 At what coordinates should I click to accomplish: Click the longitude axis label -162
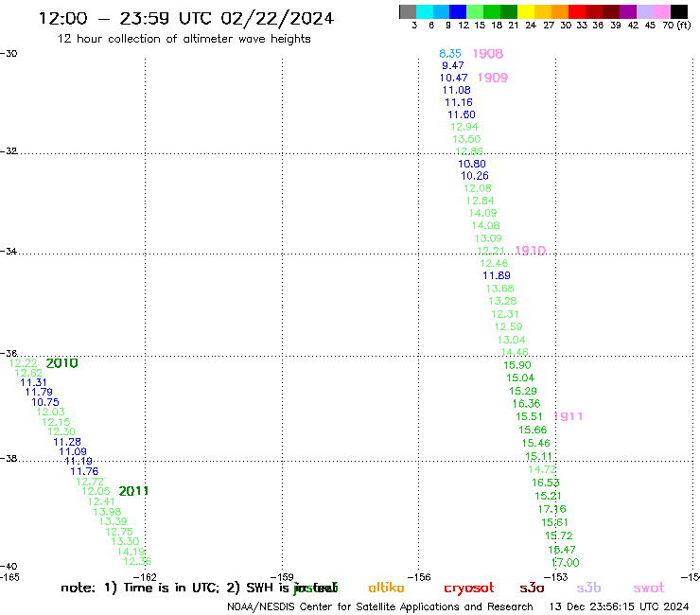(145, 577)
